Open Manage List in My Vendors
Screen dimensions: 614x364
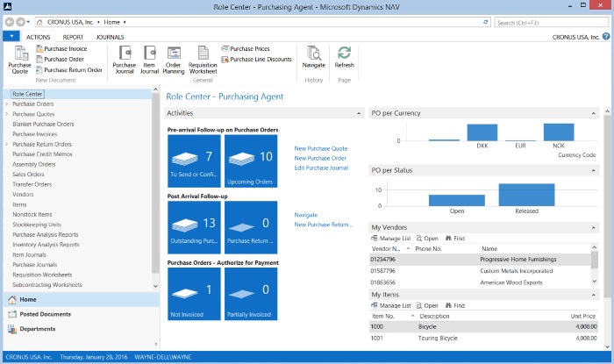pos(391,238)
